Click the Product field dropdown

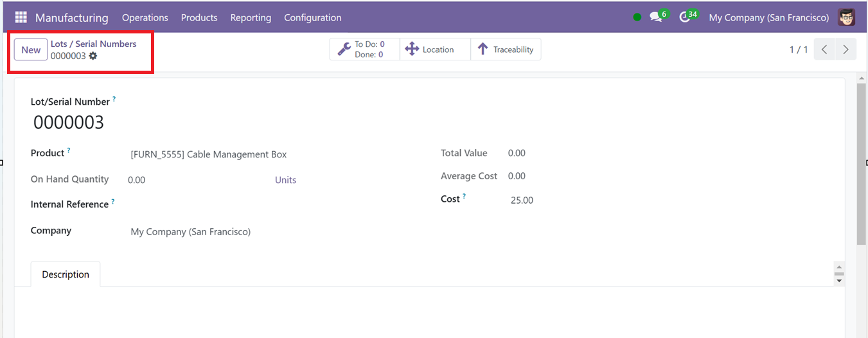[x=276, y=154]
